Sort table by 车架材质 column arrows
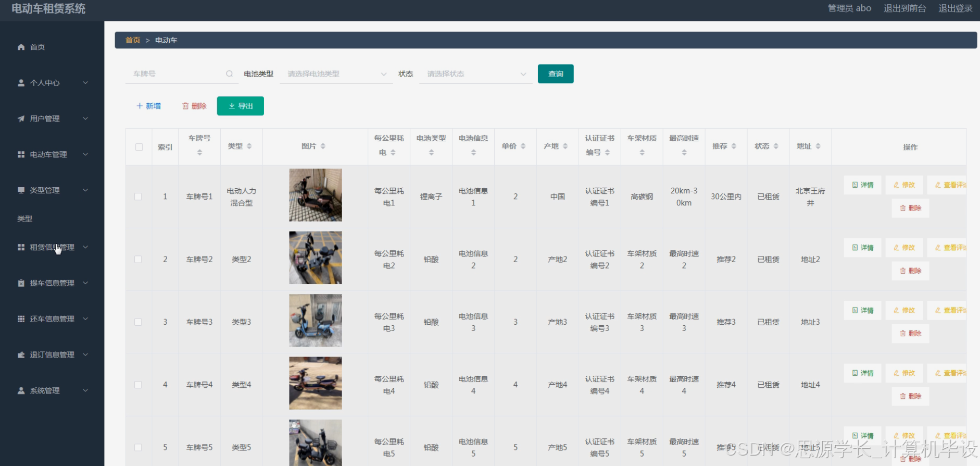Viewport: 980px width, 466px height. 642,153
